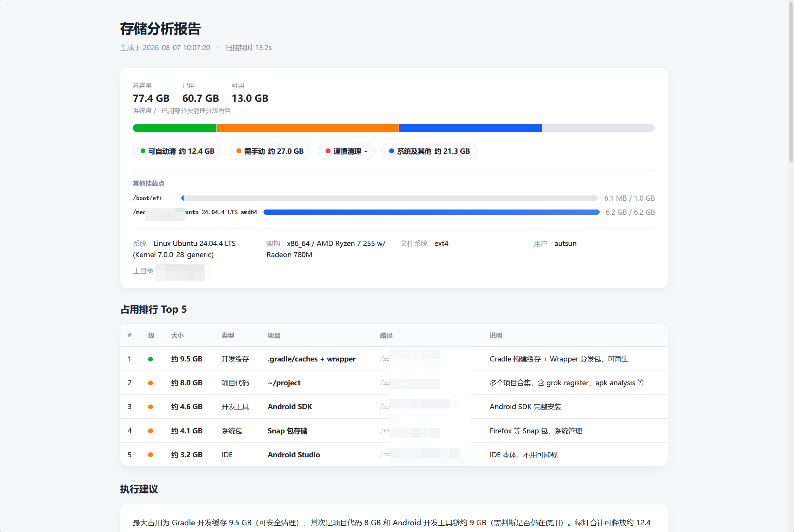The image size is (794, 532).
Task: Click the 存储分析报告 page title
Action: point(160,29)
